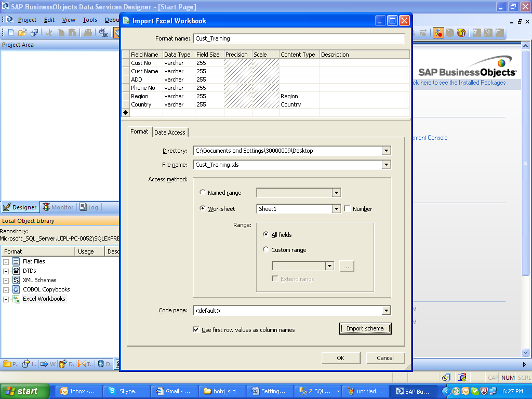Open the Tools menu
Screen dimensions: 532x399
pos(90,20)
